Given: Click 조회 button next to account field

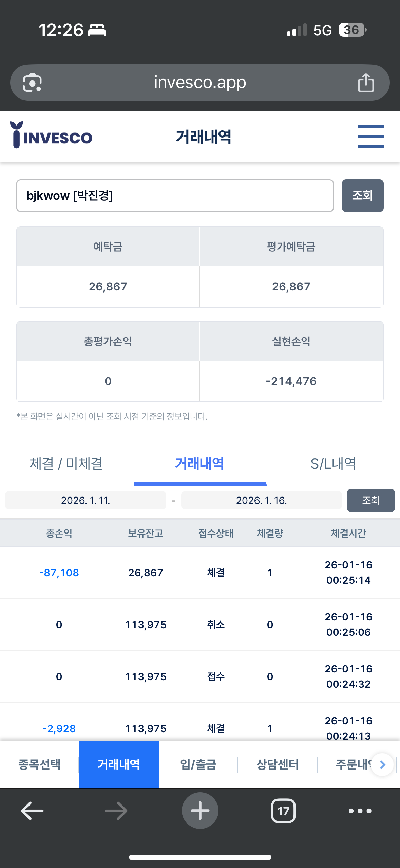Looking at the screenshot, I should click(363, 196).
